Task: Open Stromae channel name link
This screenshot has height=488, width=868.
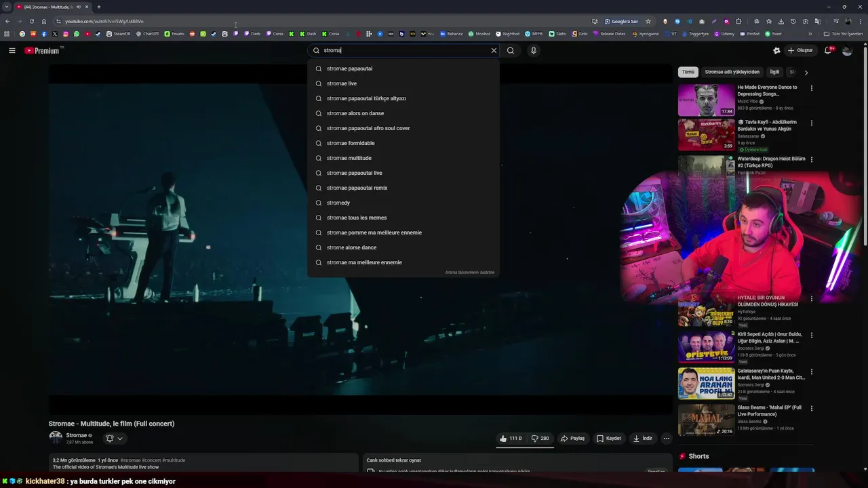Action: click(x=77, y=436)
